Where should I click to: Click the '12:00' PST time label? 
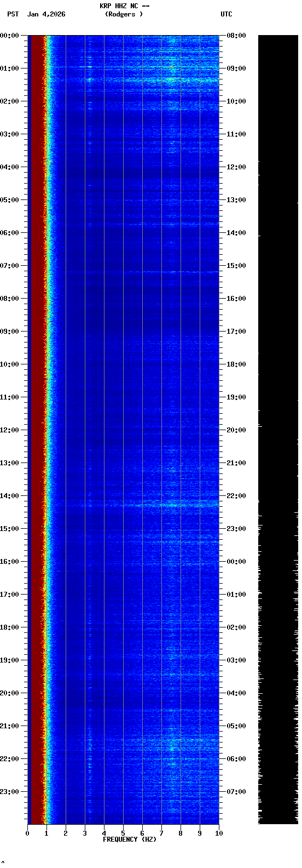point(10,430)
